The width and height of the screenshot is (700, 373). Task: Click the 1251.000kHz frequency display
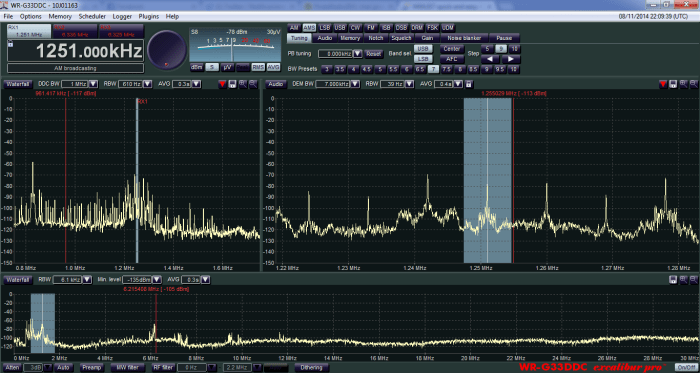click(76, 51)
